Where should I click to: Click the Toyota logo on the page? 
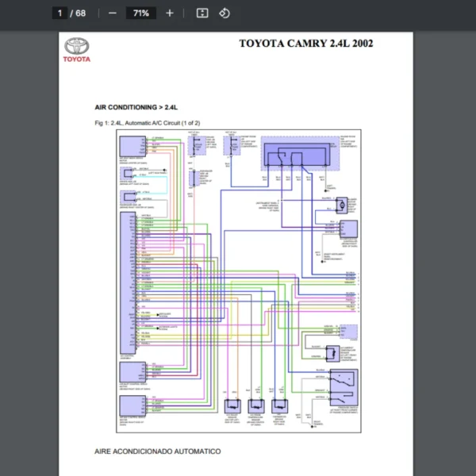coord(77,50)
